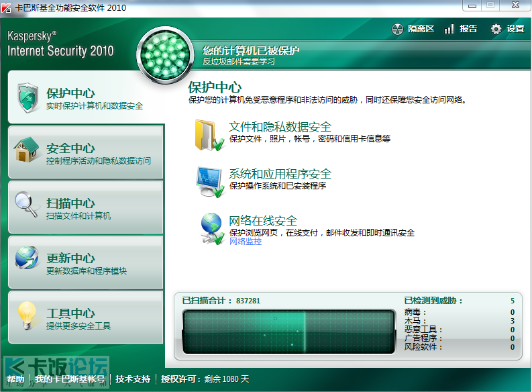
Task: Click the 已检测到威胁 total count
Action: [x=460, y=301]
